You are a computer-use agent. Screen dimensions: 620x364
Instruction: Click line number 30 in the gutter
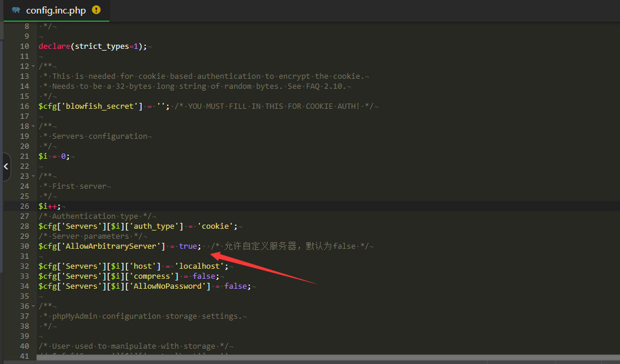pos(24,246)
